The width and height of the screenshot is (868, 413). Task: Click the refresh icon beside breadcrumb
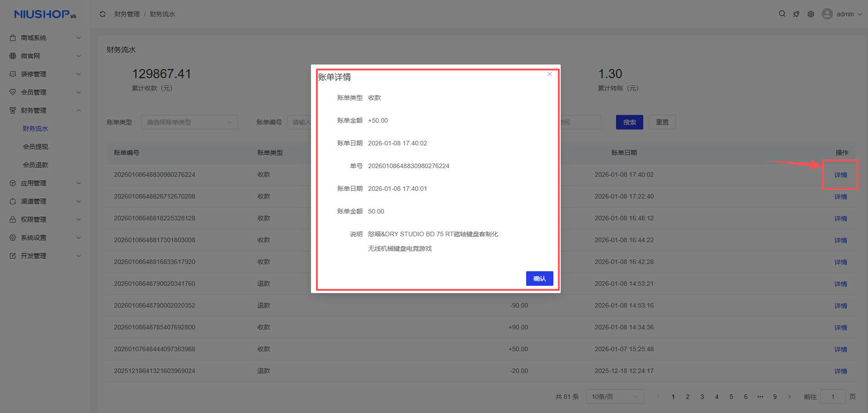[x=103, y=14]
